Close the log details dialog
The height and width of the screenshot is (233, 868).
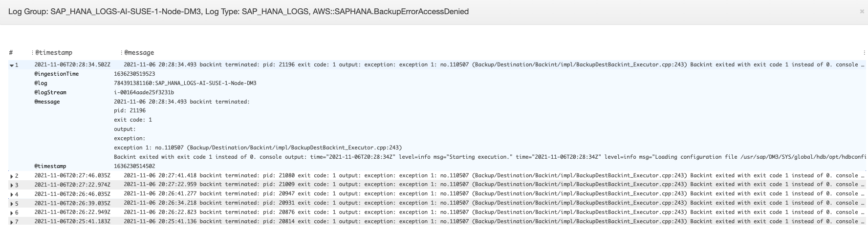[x=862, y=11]
